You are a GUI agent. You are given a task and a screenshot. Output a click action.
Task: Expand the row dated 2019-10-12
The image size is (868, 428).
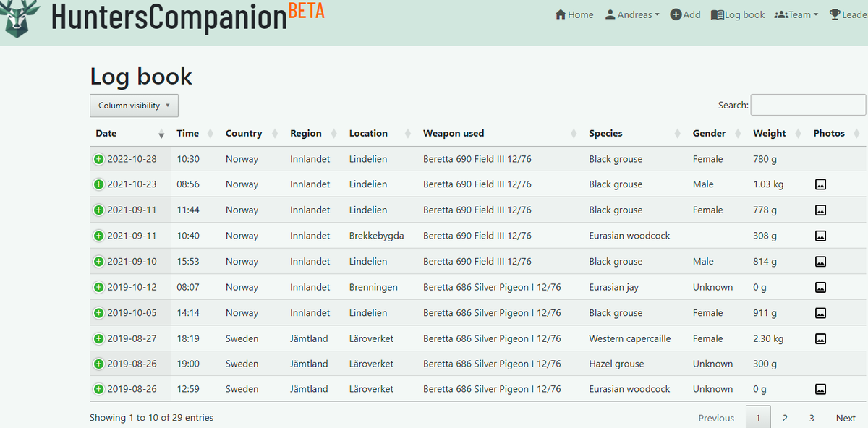click(x=98, y=287)
